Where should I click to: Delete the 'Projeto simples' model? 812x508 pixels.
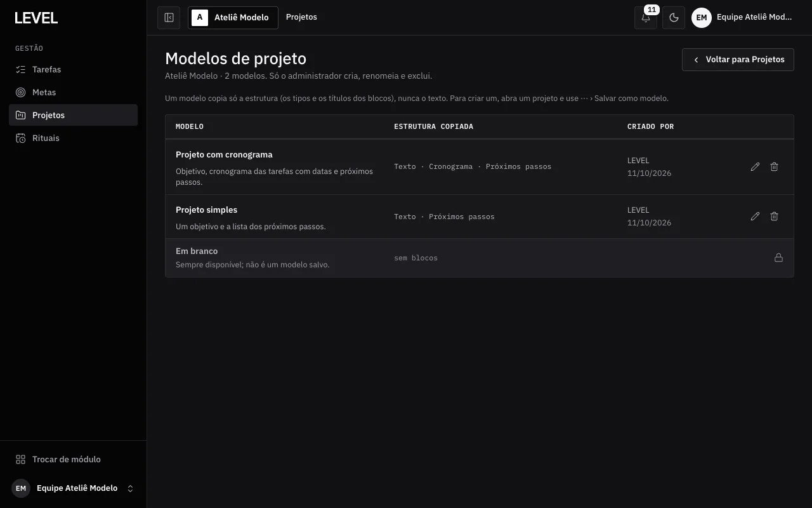774,217
